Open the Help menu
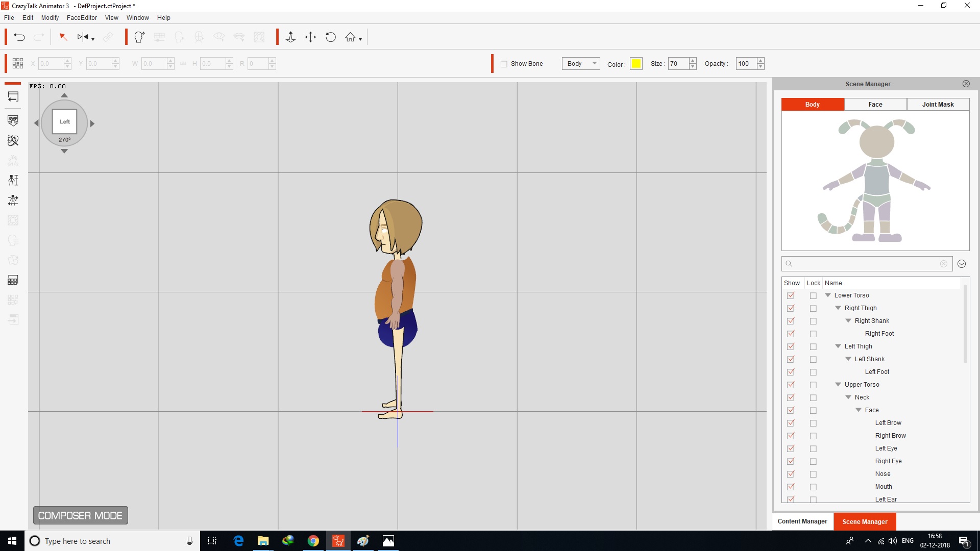 164,17
